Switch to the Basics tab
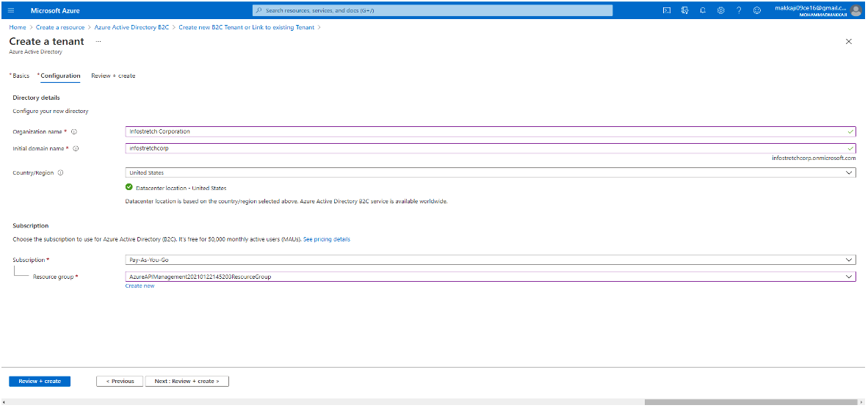Image resolution: width=868 pixels, height=408 pixels. click(21, 76)
